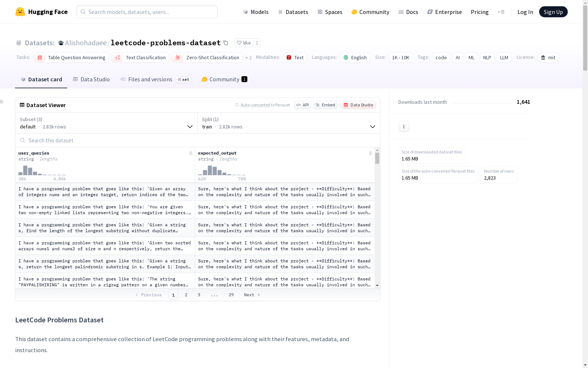Click the expected_output length histogram

point(222,170)
